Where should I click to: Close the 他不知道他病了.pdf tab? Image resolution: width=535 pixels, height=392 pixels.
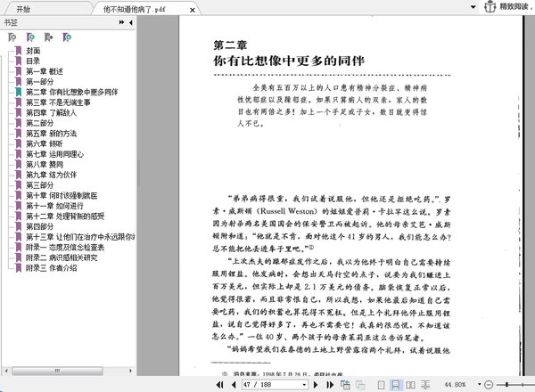(x=193, y=10)
